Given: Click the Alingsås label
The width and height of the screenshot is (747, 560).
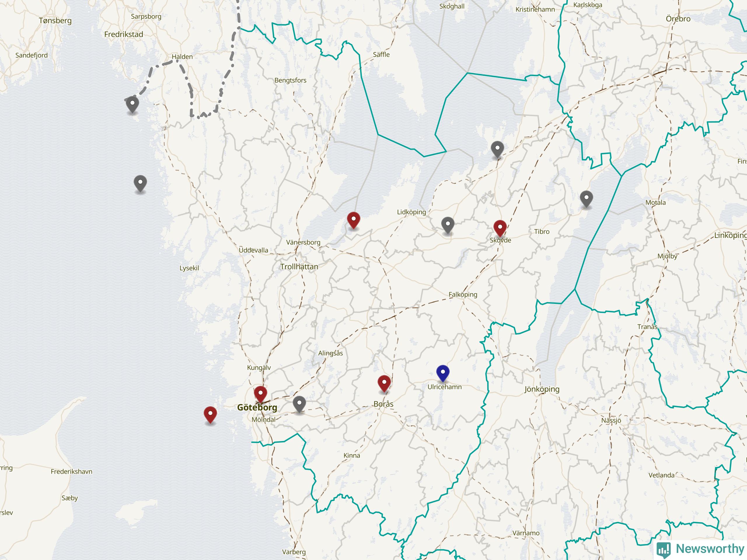Looking at the screenshot, I should coord(330,353).
